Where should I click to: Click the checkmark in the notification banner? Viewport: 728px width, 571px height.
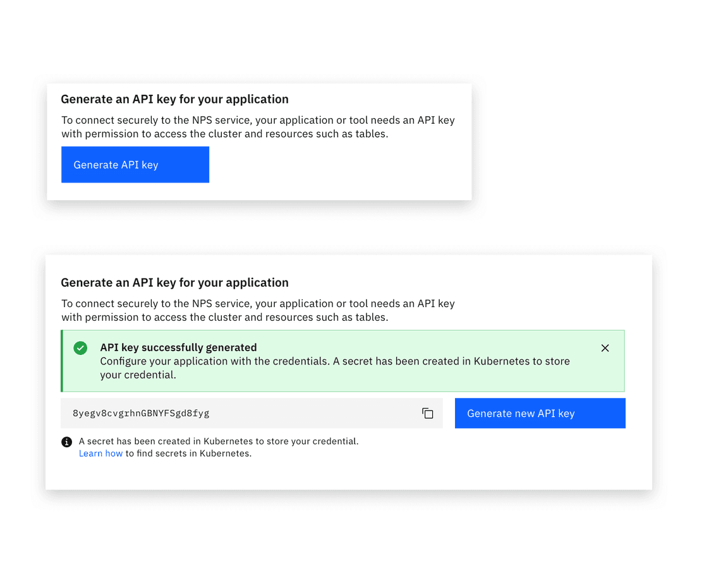[x=80, y=347]
